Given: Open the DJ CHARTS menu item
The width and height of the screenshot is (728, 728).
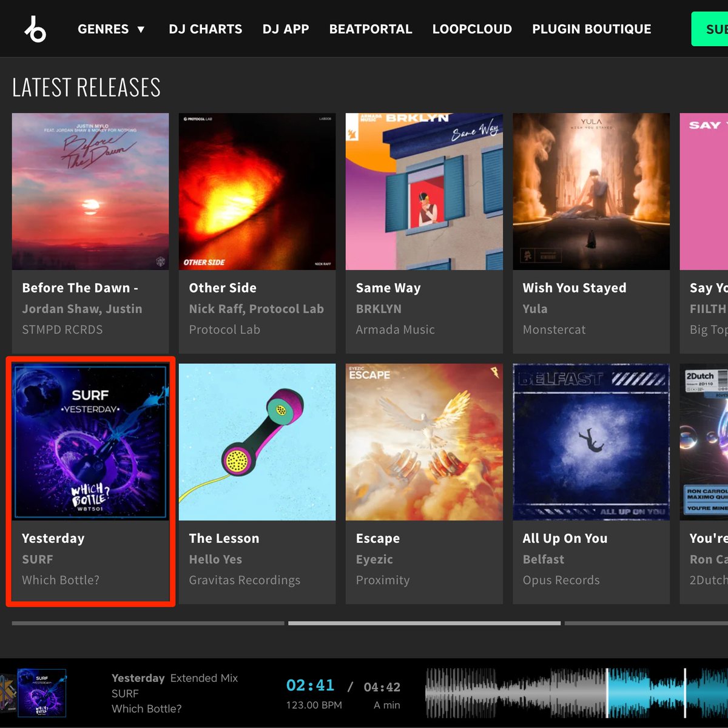Looking at the screenshot, I should pyautogui.click(x=205, y=29).
